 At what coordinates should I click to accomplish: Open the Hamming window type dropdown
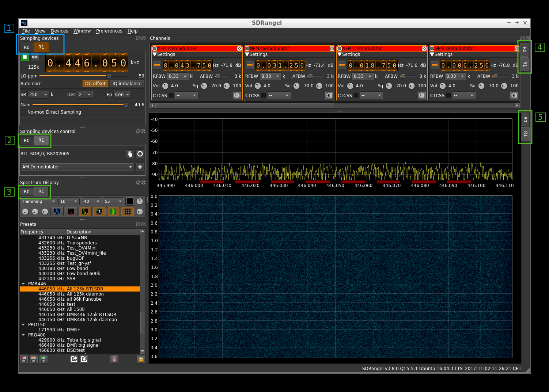click(38, 201)
